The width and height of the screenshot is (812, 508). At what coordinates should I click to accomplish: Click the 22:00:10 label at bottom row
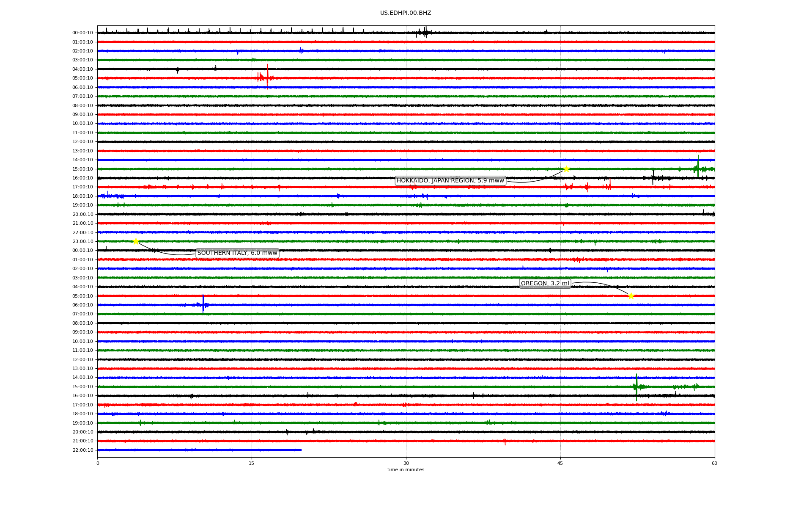point(83,450)
